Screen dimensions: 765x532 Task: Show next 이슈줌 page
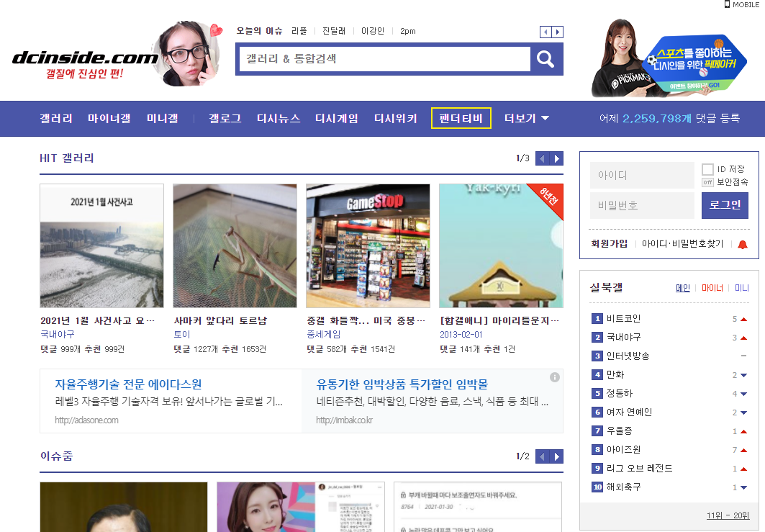coord(557,456)
